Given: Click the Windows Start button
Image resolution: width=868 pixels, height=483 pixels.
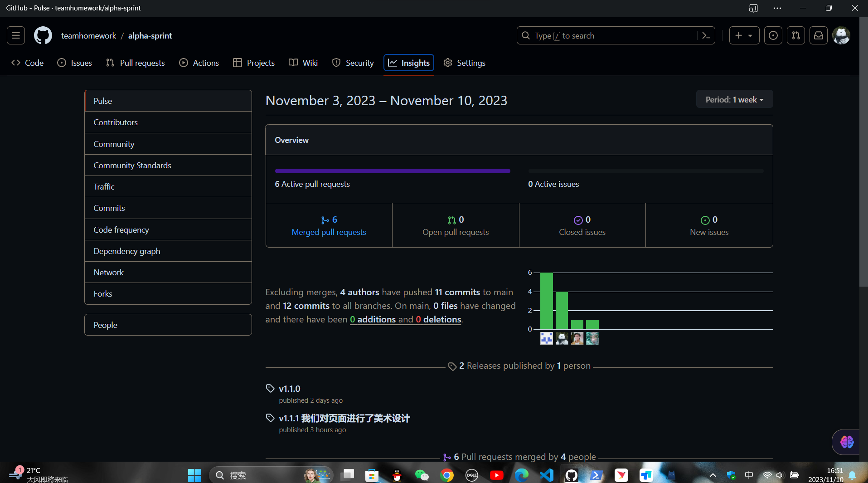Looking at the screenshot, I should pos(194,475).
